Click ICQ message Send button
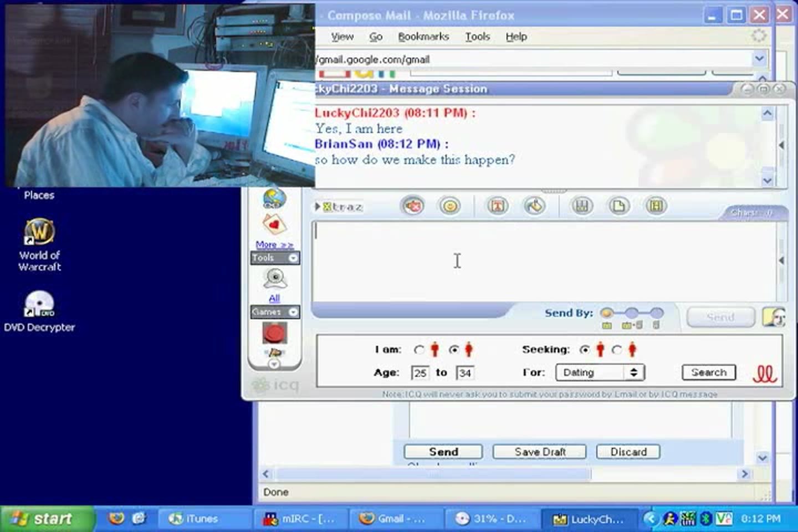This screenshot has width=798, height=532. [720, 317]
